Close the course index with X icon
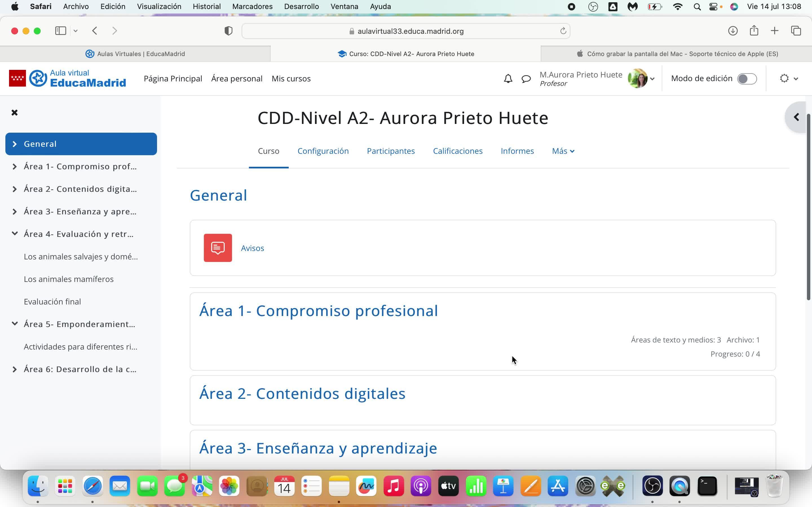Image resolution: width=812 pixels, height=507 pixels. click(14, 113)
